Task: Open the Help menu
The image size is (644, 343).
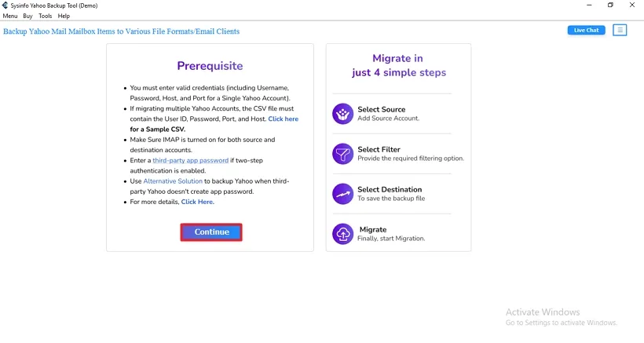Action: [x=64, y=16]
